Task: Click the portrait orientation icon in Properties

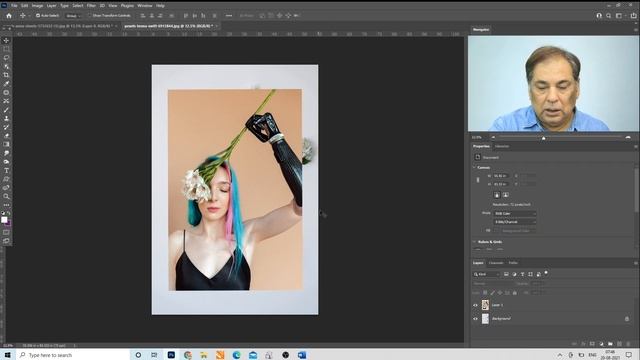Action: point(497,195)
